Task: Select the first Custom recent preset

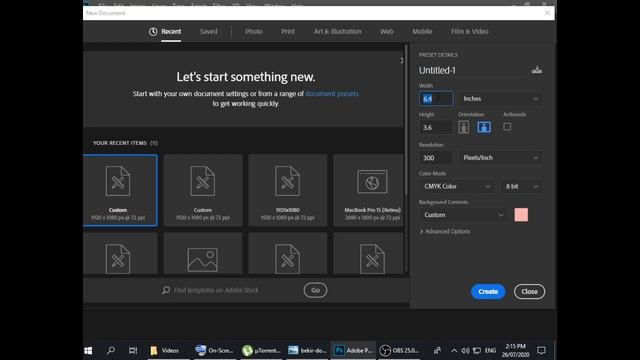Action: [x=120, y=190]
